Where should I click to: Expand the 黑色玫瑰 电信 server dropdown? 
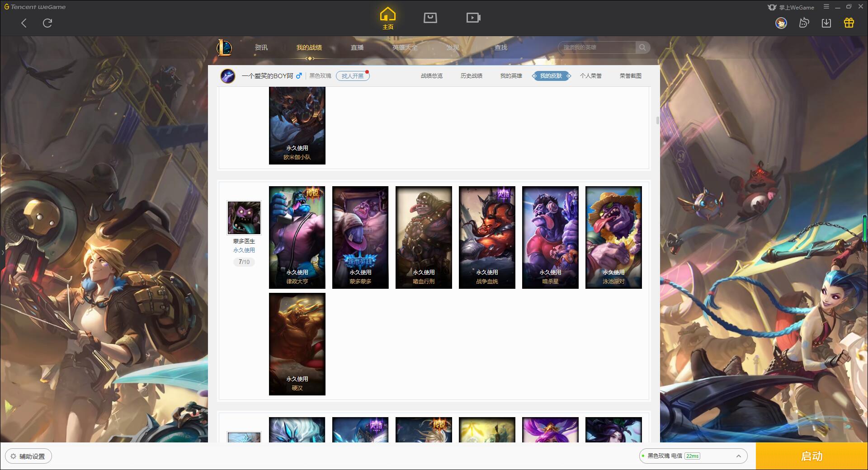coord(693,456)
